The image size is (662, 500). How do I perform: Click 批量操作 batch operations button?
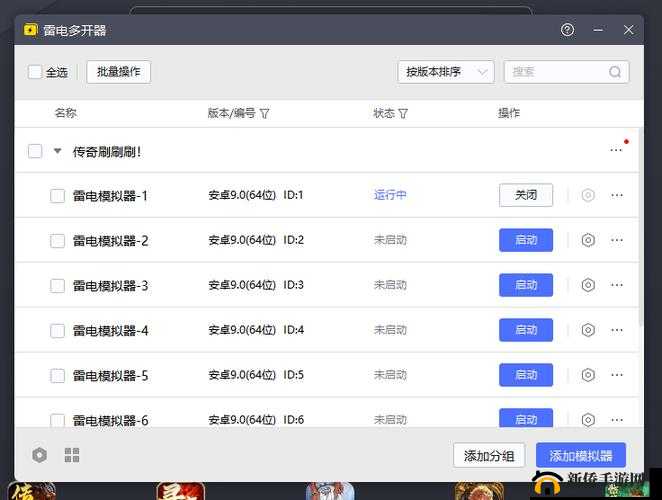(x=119, y=72)
